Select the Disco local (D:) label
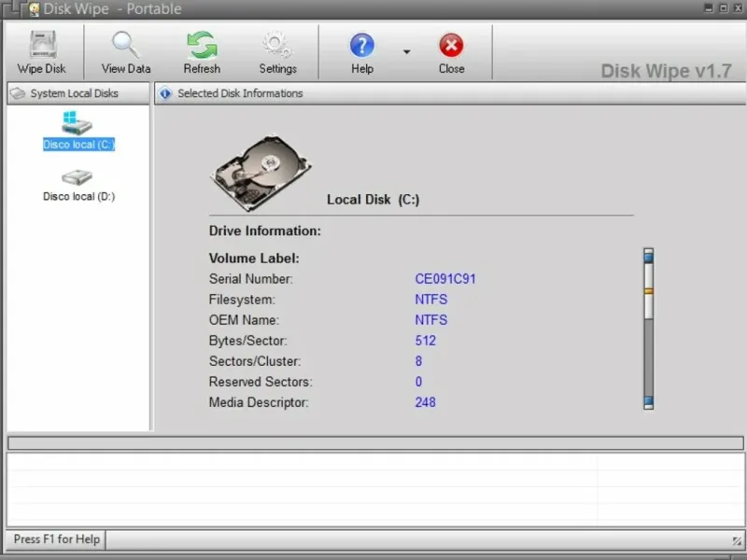Screen dimensions: 747x560 (79, 196)
